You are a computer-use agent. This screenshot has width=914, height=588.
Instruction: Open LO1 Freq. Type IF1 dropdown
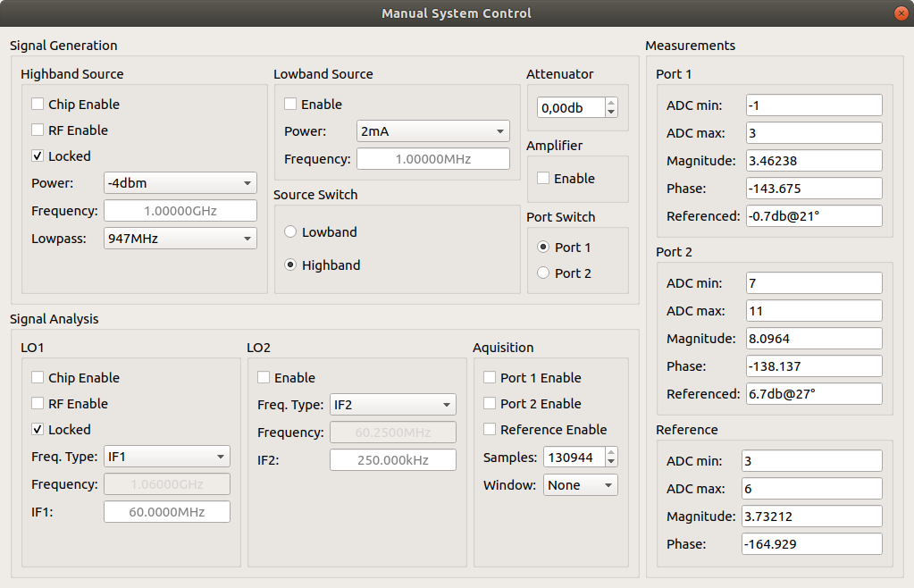166,457
